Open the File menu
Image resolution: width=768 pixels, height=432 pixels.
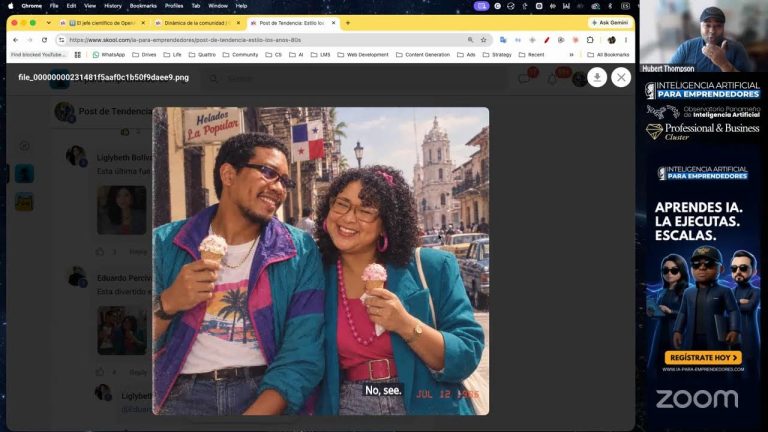click(54, 6)
